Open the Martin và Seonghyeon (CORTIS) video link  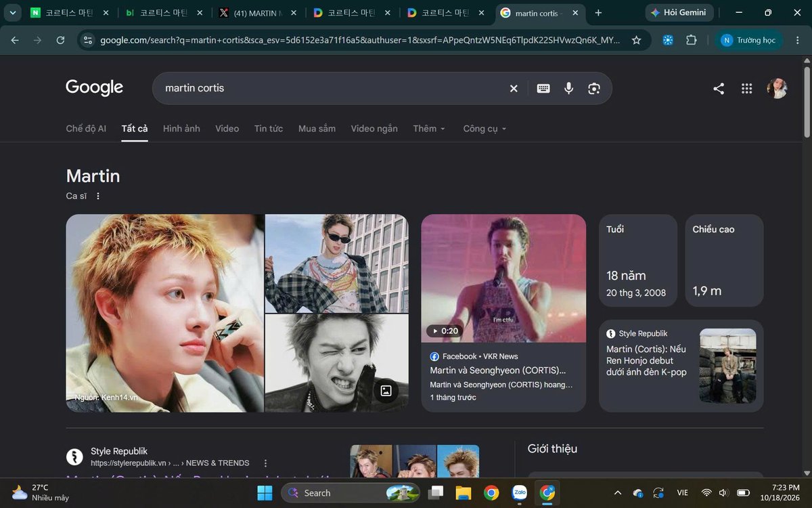(x=498, y=371)
